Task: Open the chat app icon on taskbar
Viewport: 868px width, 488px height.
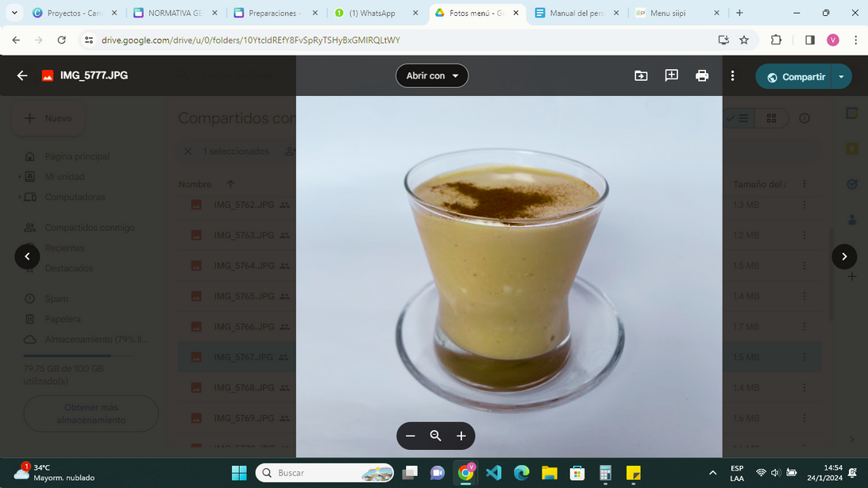Action: click(x=438, y=473)
